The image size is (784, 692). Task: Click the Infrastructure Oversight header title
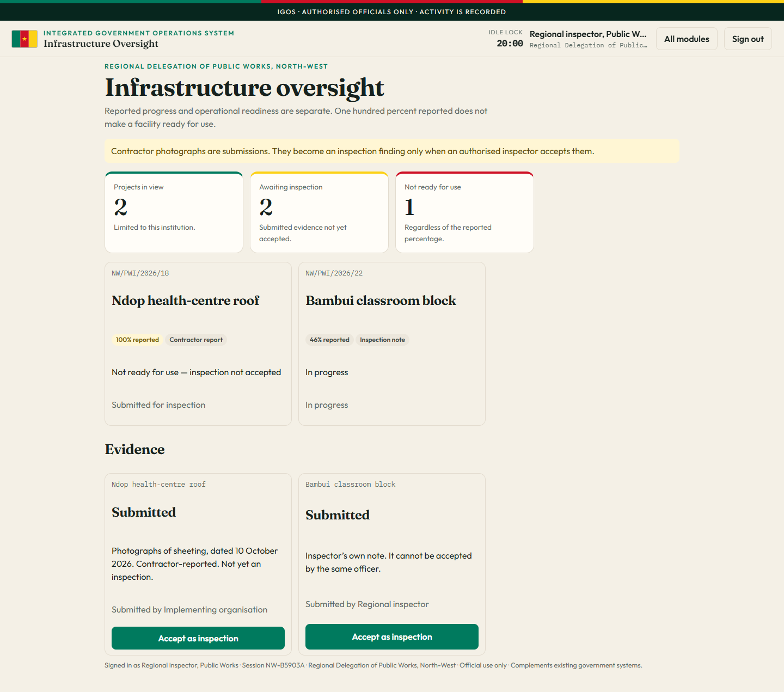[101, 44]
